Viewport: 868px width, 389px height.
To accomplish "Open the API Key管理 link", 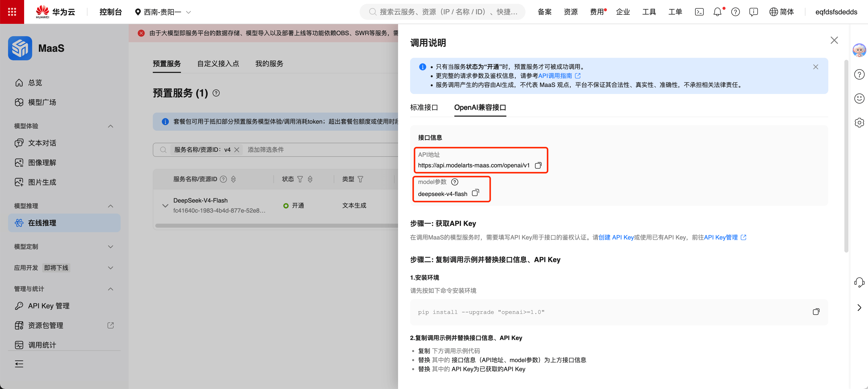I will point(725,237).
